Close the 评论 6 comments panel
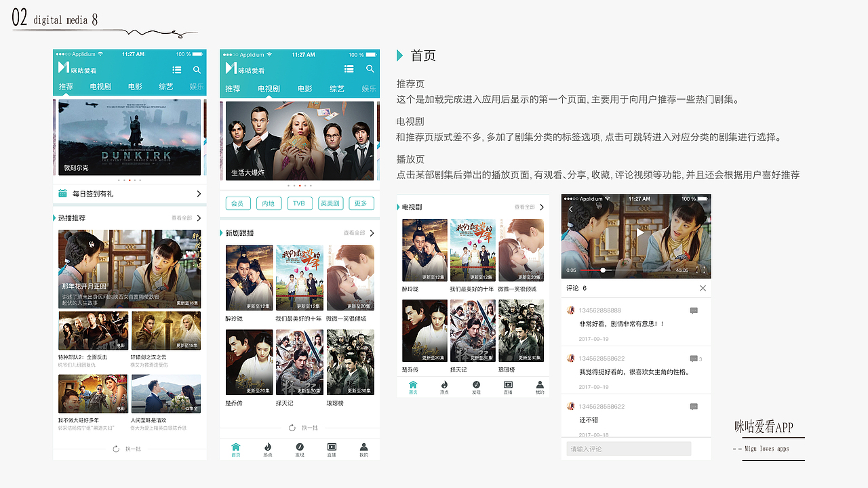Viewport: 868px width, 488px height. (x=703, y=288)
